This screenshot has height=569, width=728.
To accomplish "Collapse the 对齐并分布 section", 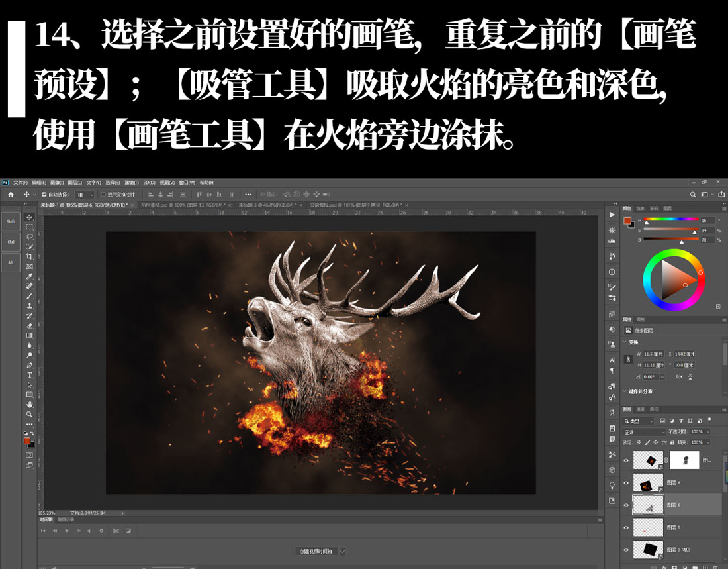I will click(625, 391).
